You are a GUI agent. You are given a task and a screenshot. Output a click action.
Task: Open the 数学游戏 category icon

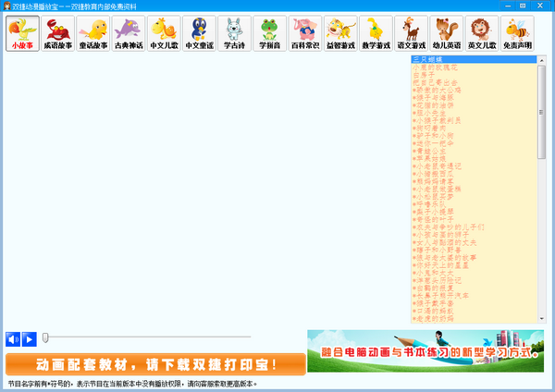pyautogui.click(x=376, y=33)
